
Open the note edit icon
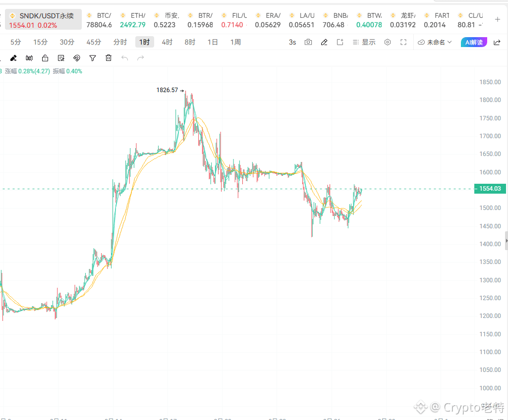click(61, 58)
